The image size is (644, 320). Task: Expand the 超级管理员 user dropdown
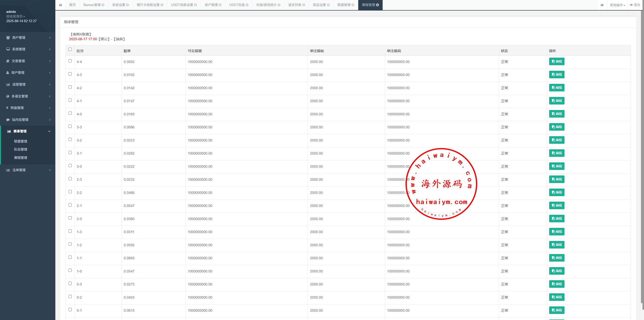[x=16, y=16]
